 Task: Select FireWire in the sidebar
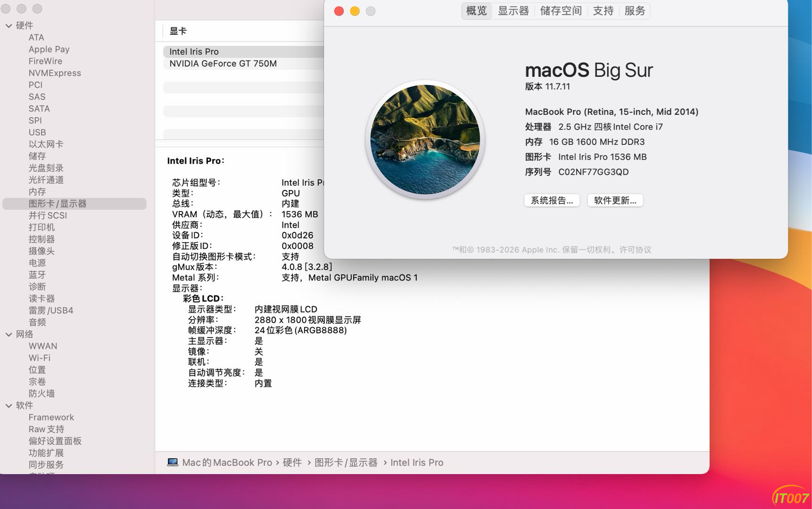pos(45,61)
